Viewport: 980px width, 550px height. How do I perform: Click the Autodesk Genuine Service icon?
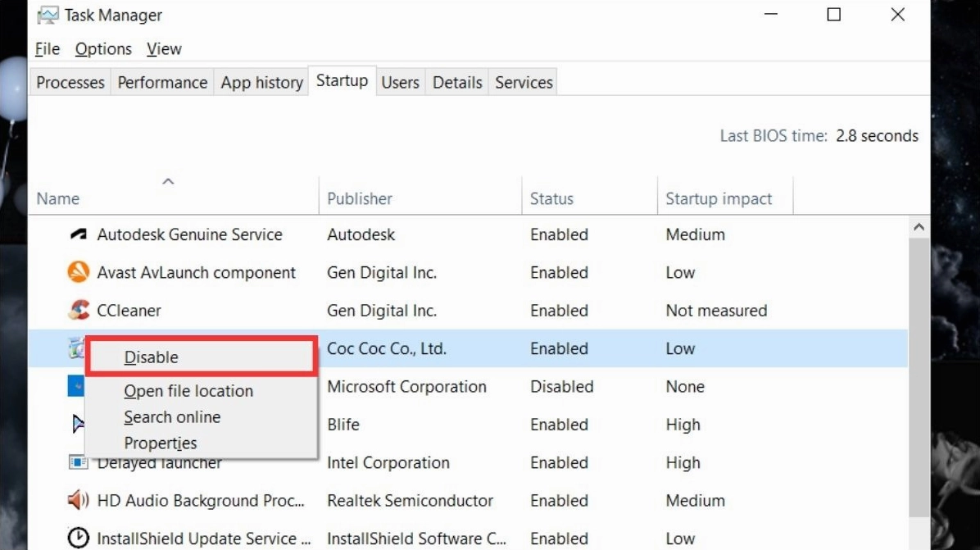pyautogui.click(x=80, y=234)
